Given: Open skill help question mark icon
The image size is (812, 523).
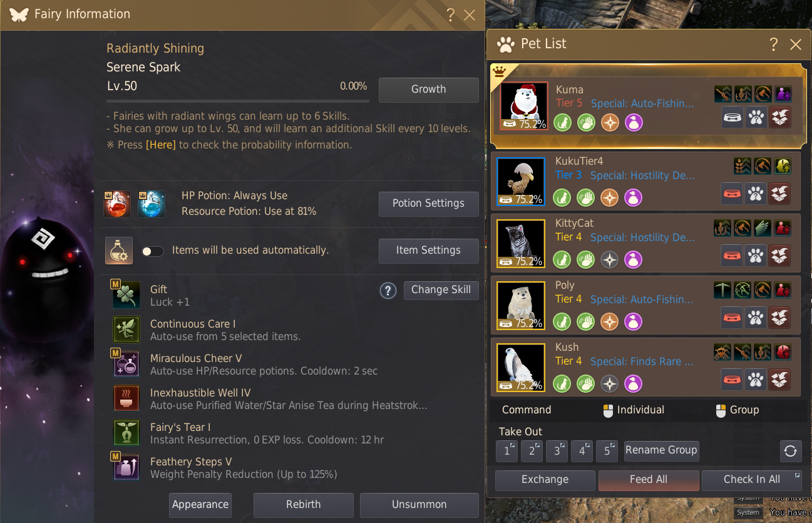Looking at the screenshot, I should pos(388,291).
